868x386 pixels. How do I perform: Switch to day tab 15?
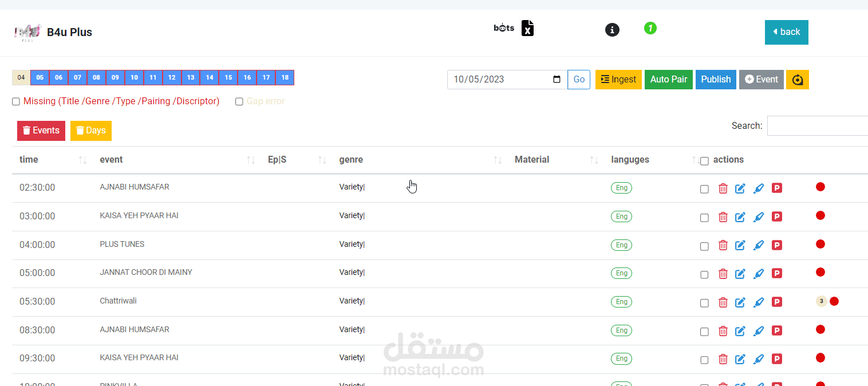click(x=228, y=78)
